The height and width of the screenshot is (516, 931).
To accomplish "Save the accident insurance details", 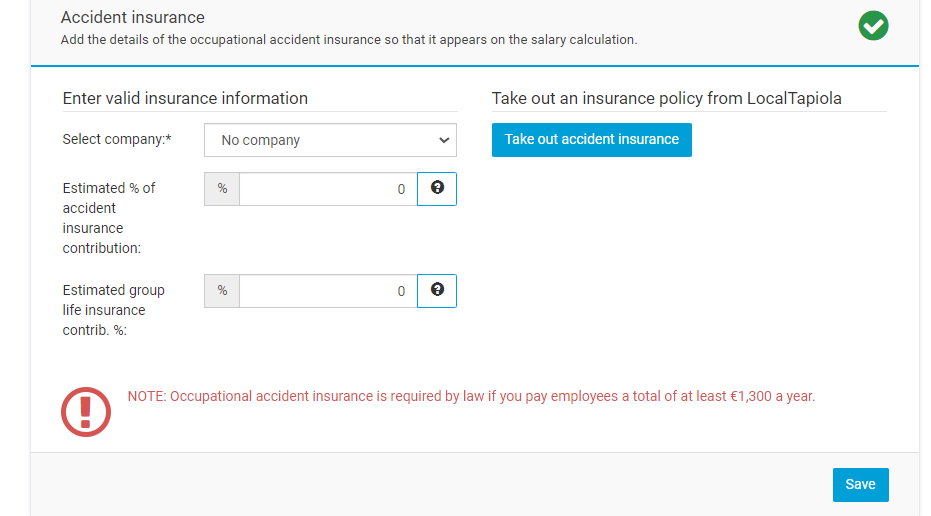I will coord(860,484).
